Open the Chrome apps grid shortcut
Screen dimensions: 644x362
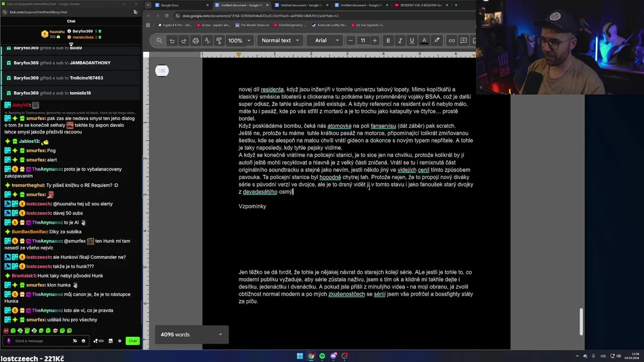point(148,25)
